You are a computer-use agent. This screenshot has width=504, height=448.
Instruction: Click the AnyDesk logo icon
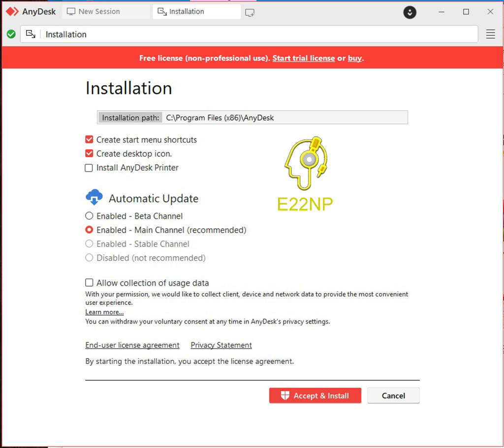click(x=12, y=12)
